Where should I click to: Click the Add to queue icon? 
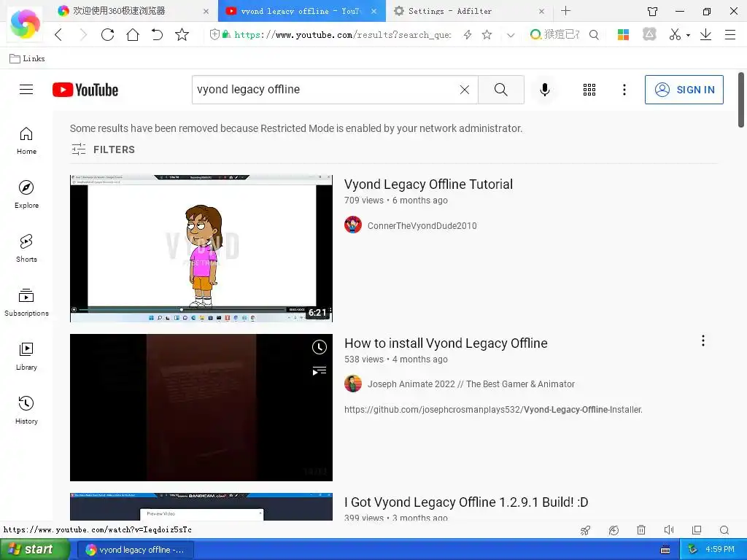(320, 371)
